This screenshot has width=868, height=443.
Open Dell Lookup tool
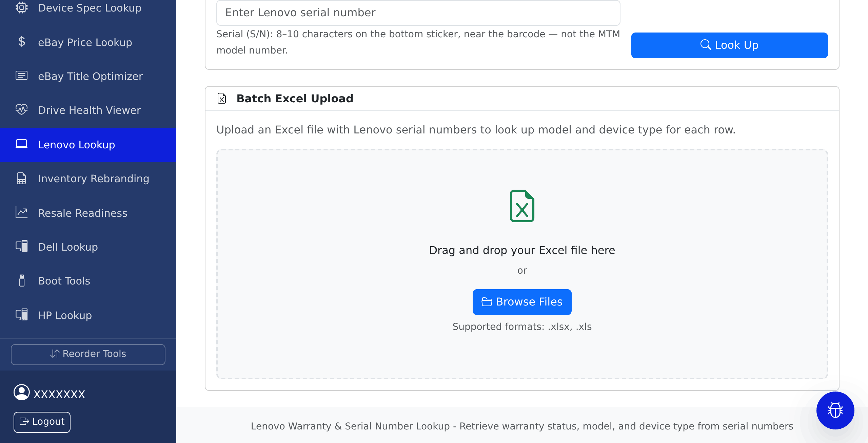(x=88, y=247)
